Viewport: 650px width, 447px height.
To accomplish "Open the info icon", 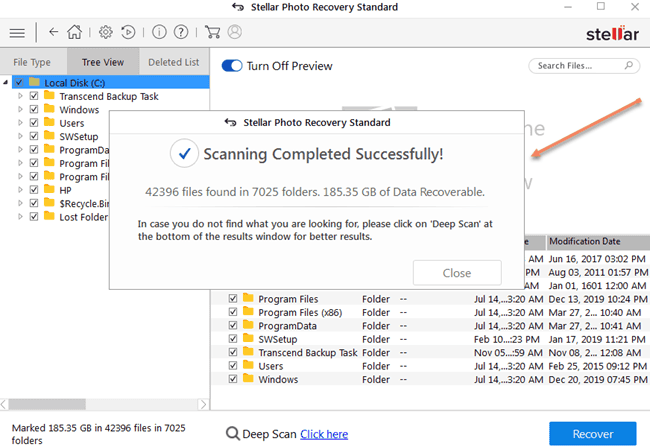I will tap(159, 32).
